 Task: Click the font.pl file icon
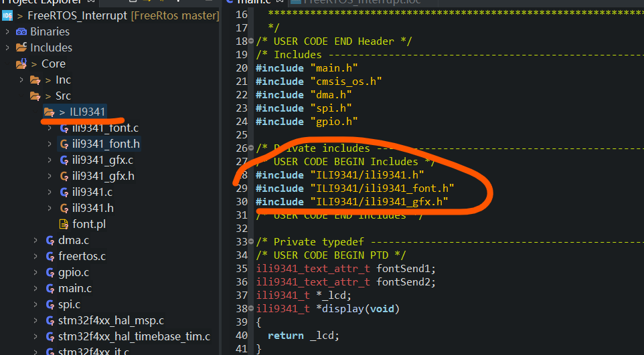point(64,224)
